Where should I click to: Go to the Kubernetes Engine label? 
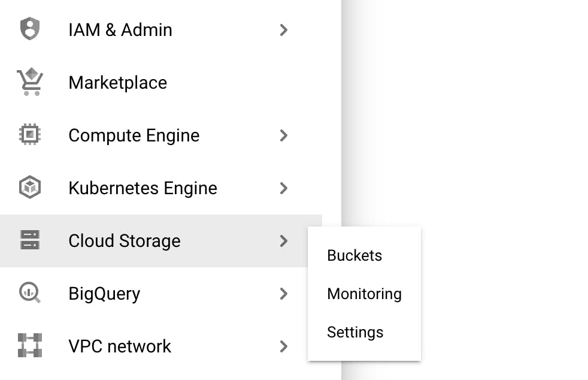coord(143,188)
